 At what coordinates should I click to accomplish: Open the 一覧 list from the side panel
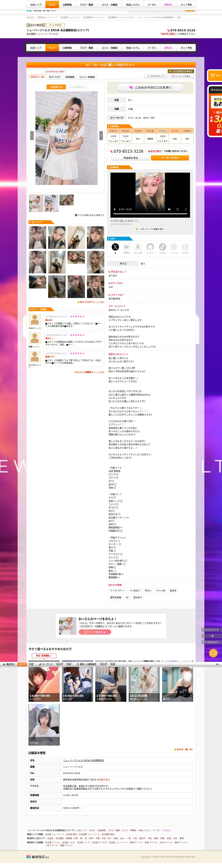[x=212, y=636]
